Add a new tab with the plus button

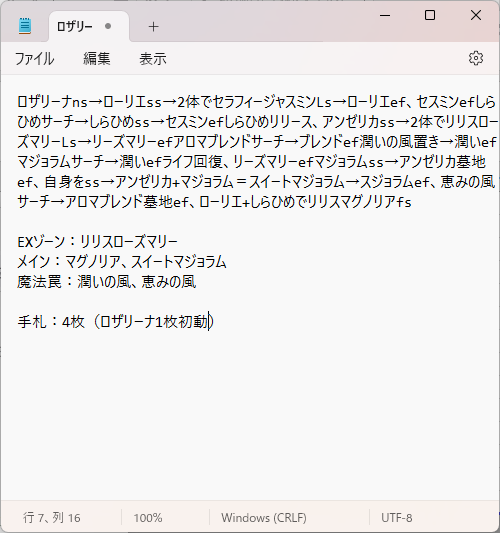(x=153, y=27)
